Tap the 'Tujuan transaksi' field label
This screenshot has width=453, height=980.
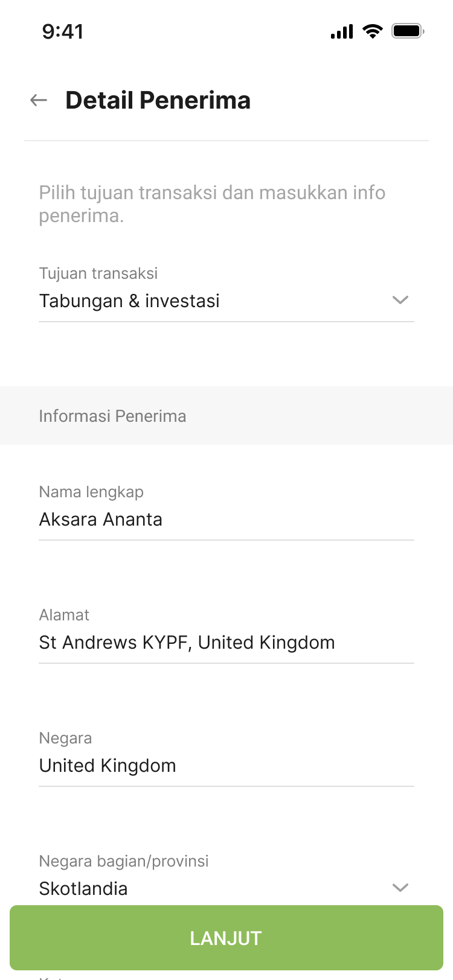pyautogui.click(x=98, y=273)
